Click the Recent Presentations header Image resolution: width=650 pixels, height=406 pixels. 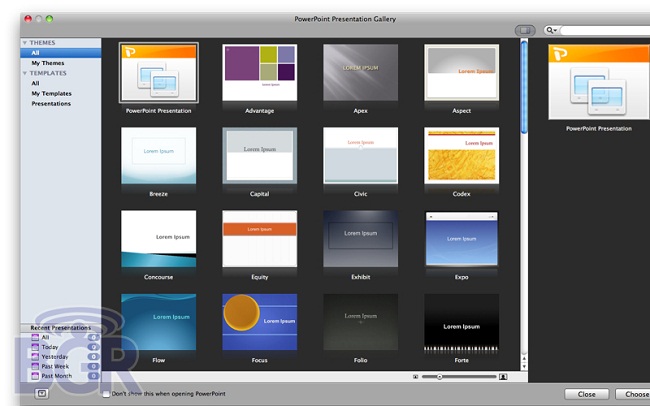click(61, 328)
